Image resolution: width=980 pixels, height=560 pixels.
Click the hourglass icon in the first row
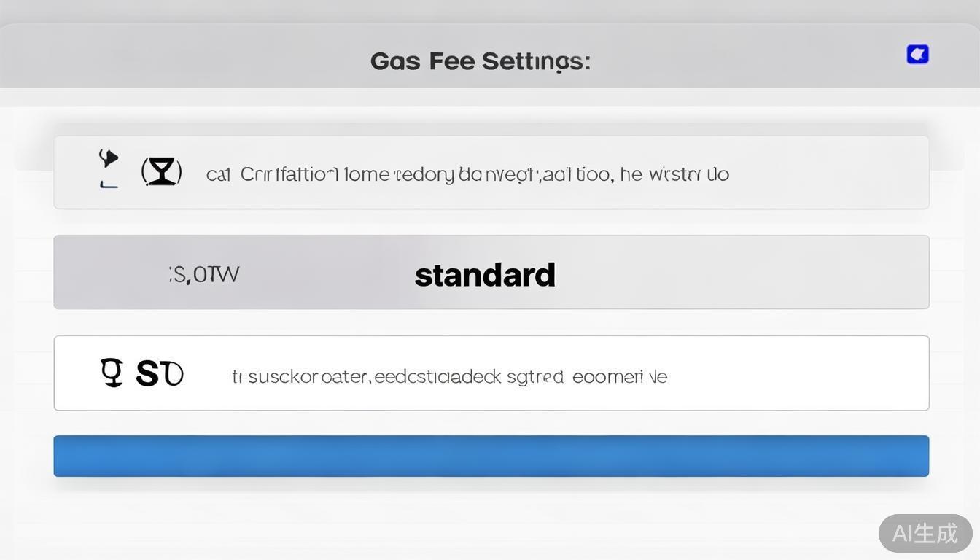click(x=161, y=172)
